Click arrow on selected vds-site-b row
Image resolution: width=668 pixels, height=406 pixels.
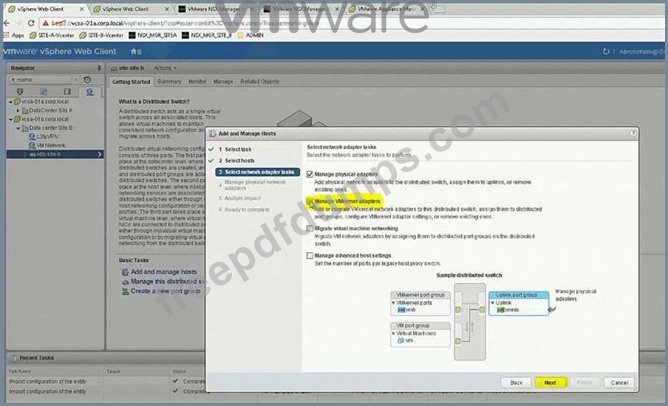click(100, 154)
